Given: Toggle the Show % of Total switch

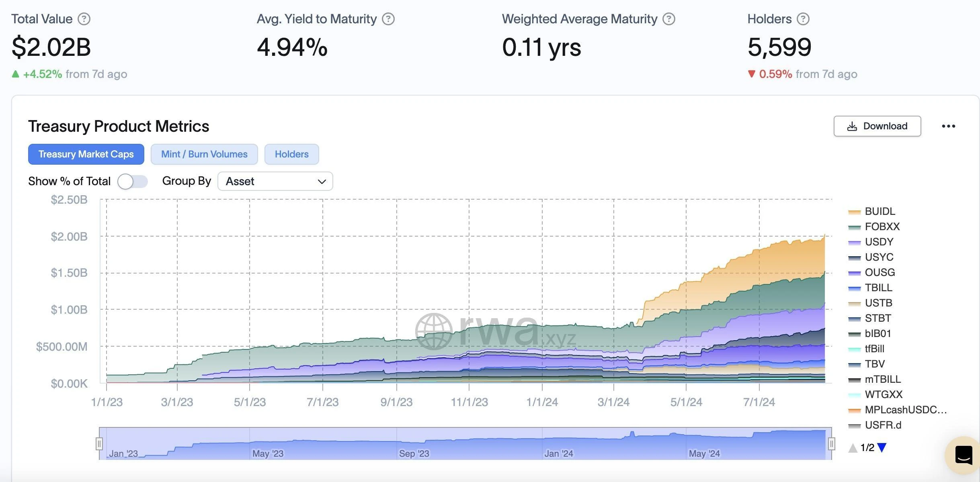Looking at the screenshot, I should click(132, 181).
